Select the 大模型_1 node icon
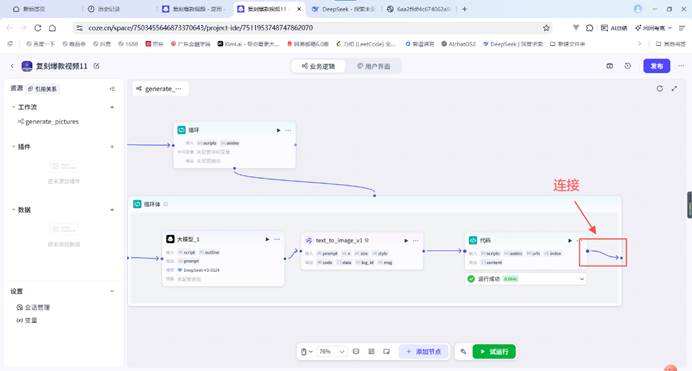692x371 pixels. (170, 239)
